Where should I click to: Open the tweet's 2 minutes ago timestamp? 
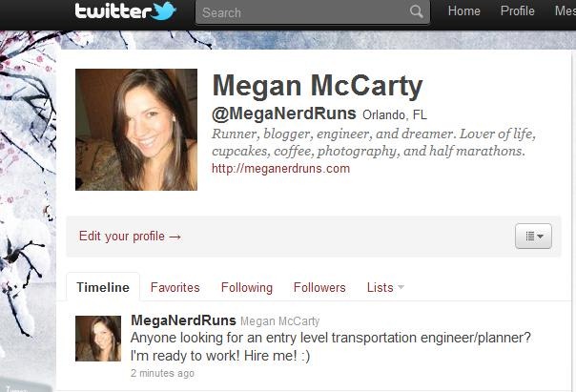click(162, 373)
